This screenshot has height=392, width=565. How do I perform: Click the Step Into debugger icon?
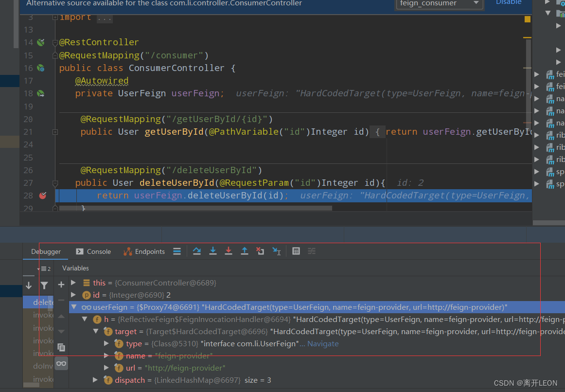213,251
